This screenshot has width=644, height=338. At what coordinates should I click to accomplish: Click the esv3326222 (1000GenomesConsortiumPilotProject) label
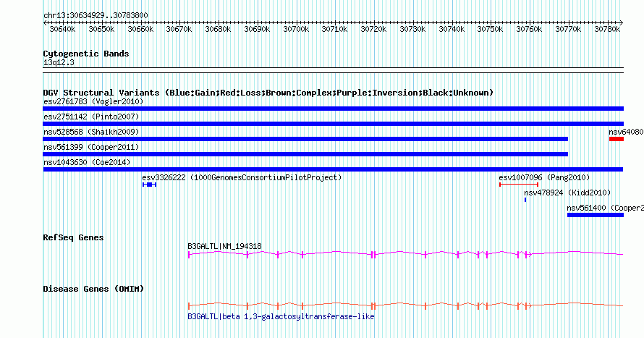tap(242, 177)
